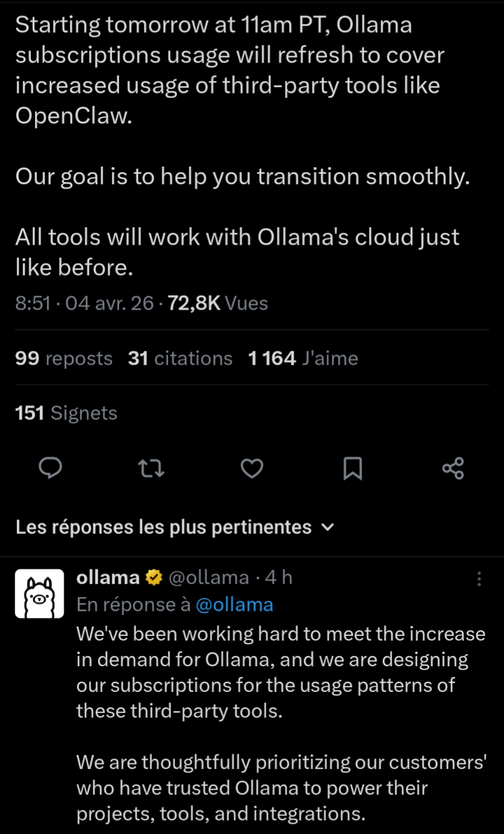Show the 1 164 J'aime list

click(303, 358)
